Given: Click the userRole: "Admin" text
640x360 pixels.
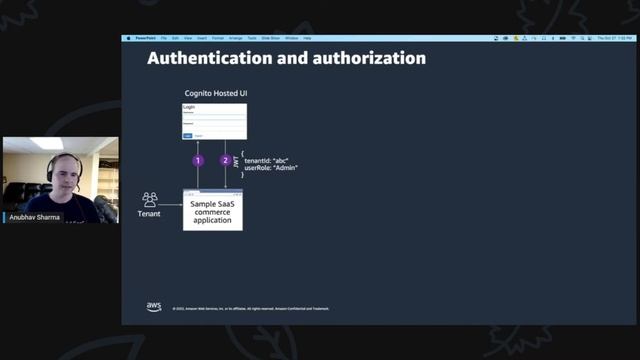Looking at the screenshot, I should pyautogui.click(x=271, y=168).
